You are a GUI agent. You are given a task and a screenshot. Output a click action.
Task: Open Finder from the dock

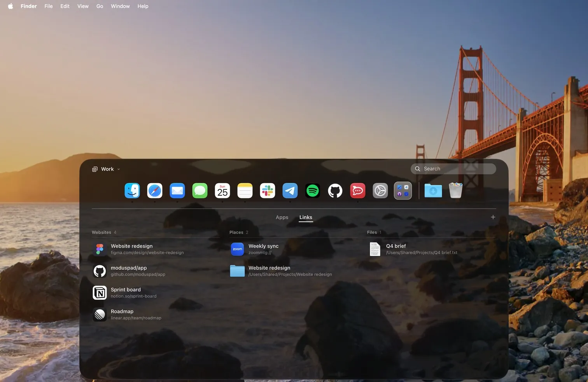click(x=132, y=191)
